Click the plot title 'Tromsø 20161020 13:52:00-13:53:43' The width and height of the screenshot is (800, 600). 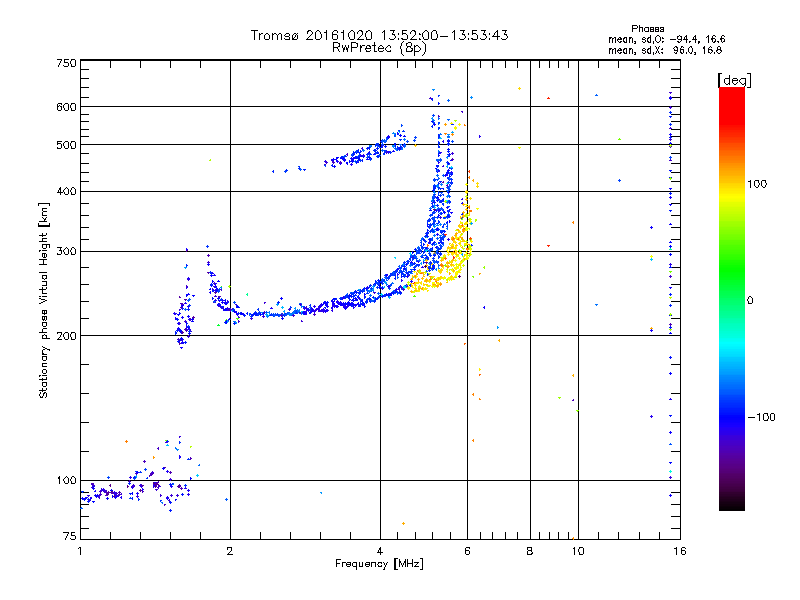pyautogui.click(x=379, y=35)
